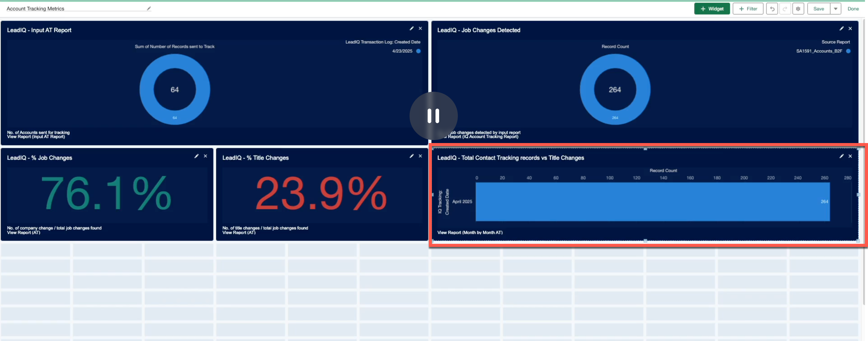Edit the % Title Changes widget
868x341 pixels.
411,156
